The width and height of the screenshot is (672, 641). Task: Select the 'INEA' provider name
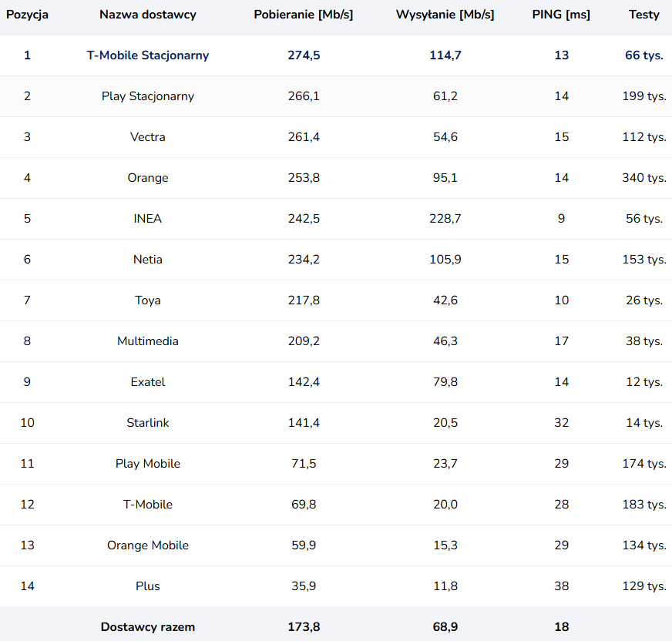[x=148, y=219]
